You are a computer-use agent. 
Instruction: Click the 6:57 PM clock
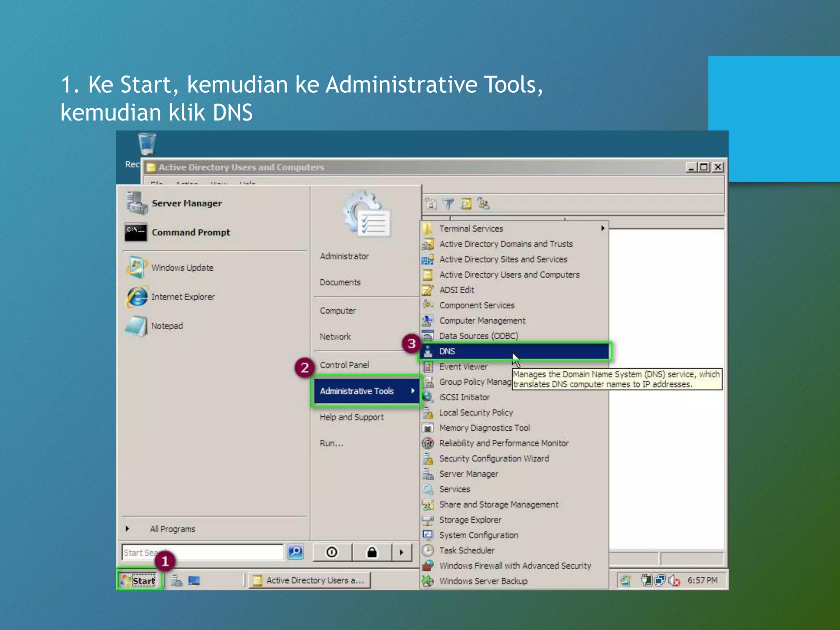pos(703,580)
